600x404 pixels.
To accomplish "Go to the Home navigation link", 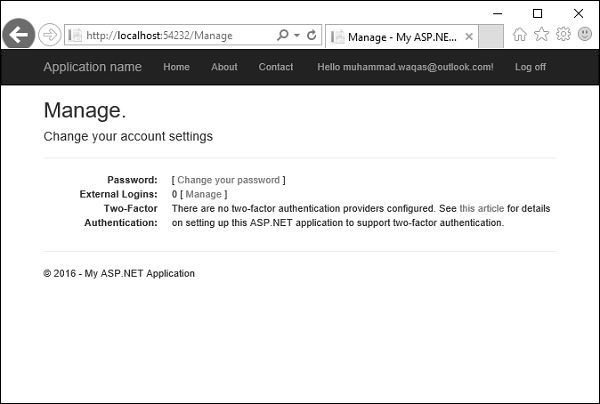I will (x=176, y=67).
